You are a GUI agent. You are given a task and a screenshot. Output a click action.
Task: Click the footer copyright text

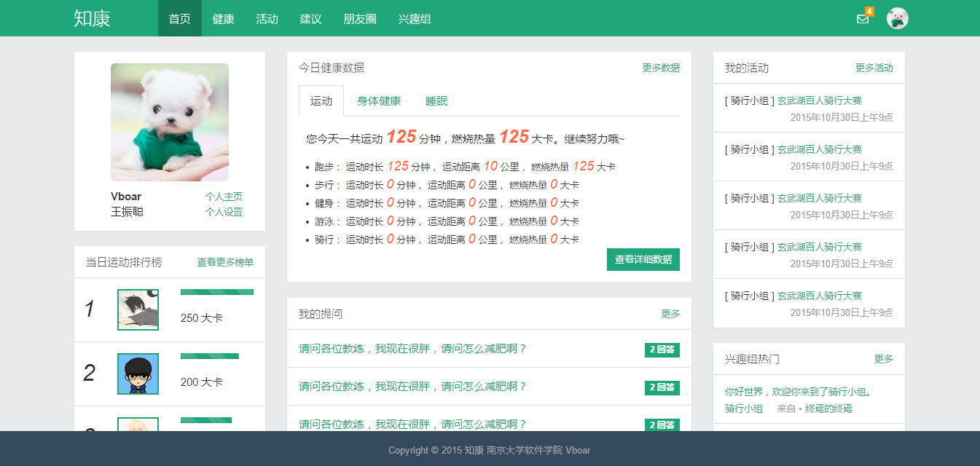[490, 450]
